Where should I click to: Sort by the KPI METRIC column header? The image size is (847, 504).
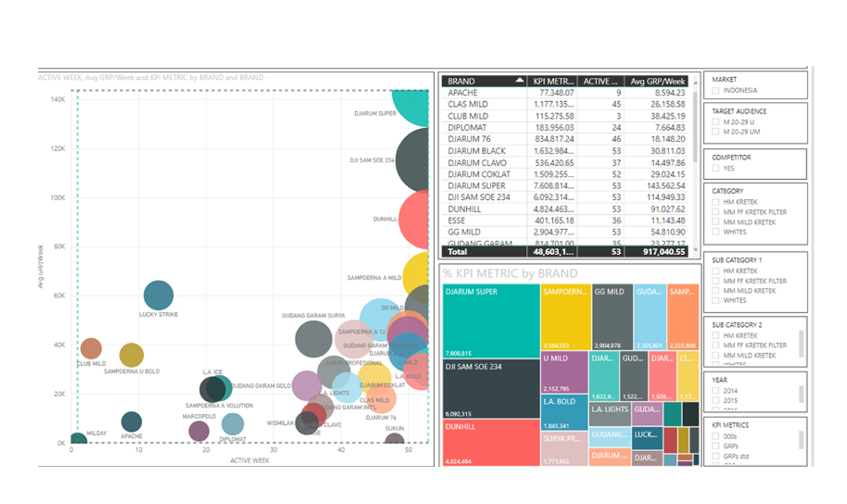point(552,81)
